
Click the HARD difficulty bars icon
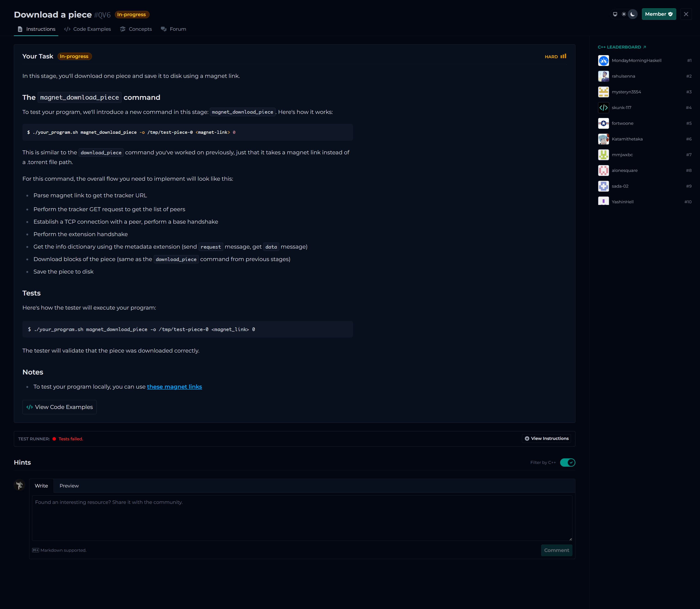(563, 56)
